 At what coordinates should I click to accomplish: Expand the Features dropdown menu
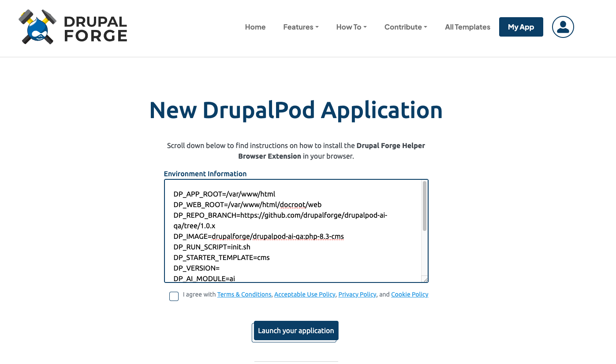pos(301,27)
